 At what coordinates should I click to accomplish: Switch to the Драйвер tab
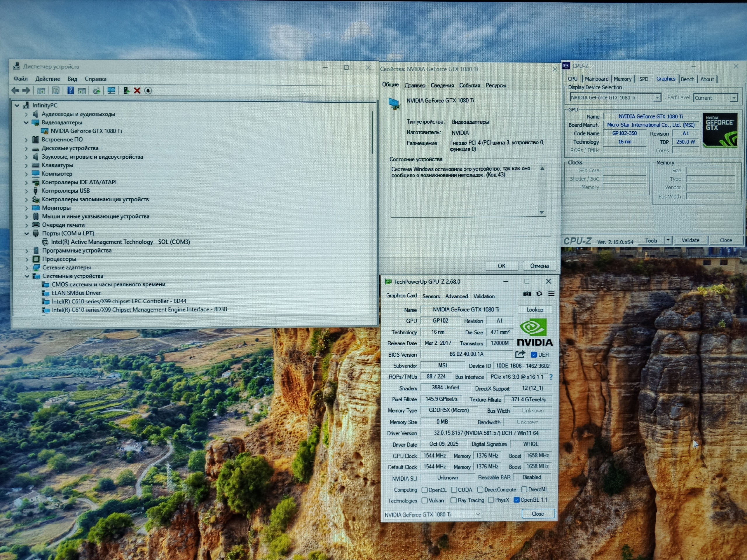tap(415, 85)
